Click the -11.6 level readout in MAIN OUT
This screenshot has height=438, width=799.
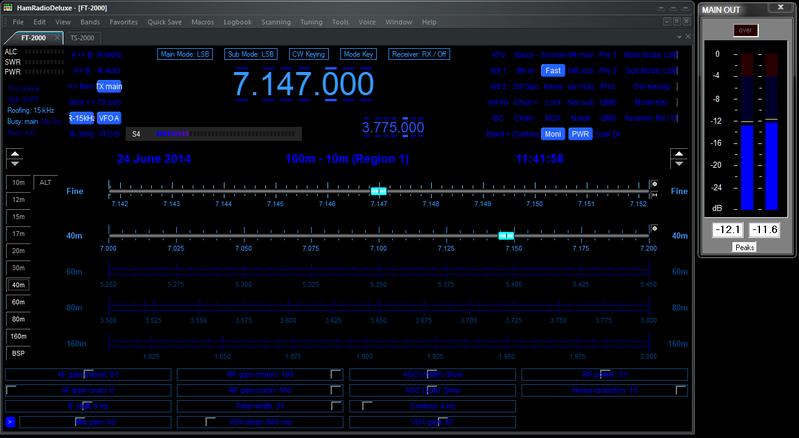coord(765,230)
